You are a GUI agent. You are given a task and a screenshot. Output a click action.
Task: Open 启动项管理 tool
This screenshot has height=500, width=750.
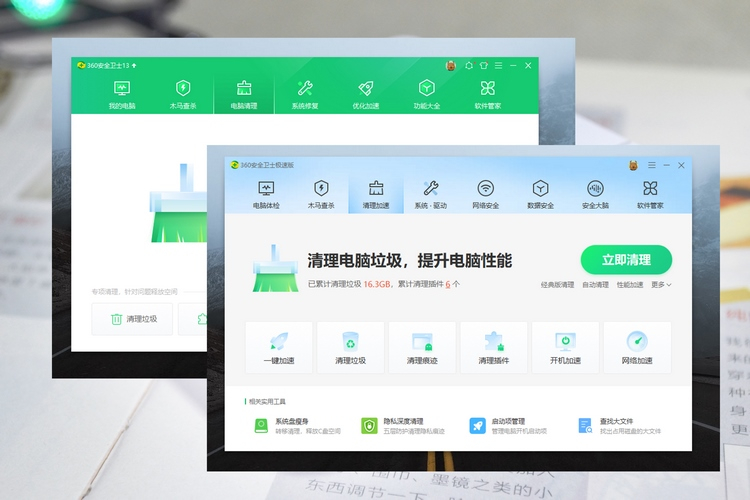pyautogui.click(x=508, y=426)
